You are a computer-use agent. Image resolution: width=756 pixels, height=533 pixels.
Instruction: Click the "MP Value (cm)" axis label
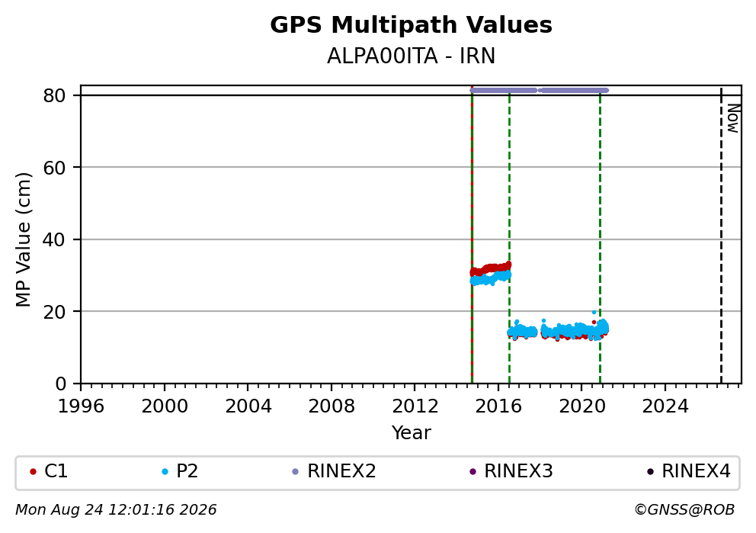pyautogui.click(x=23, y=239)
